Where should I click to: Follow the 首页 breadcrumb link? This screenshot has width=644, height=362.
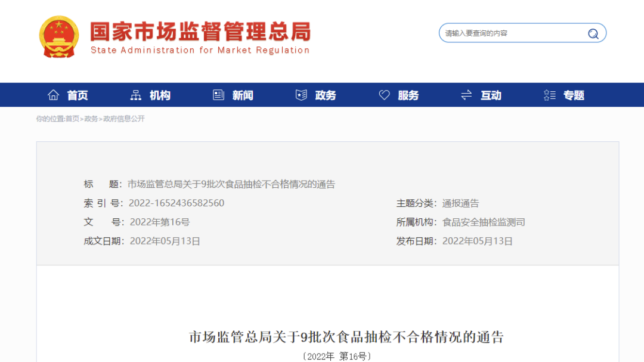72,119
